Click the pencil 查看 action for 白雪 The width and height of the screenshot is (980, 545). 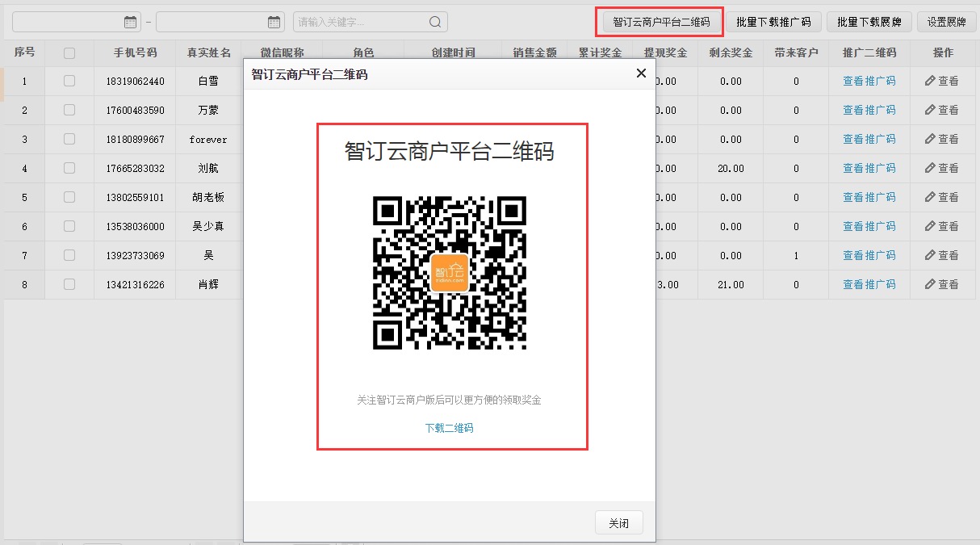941,81
